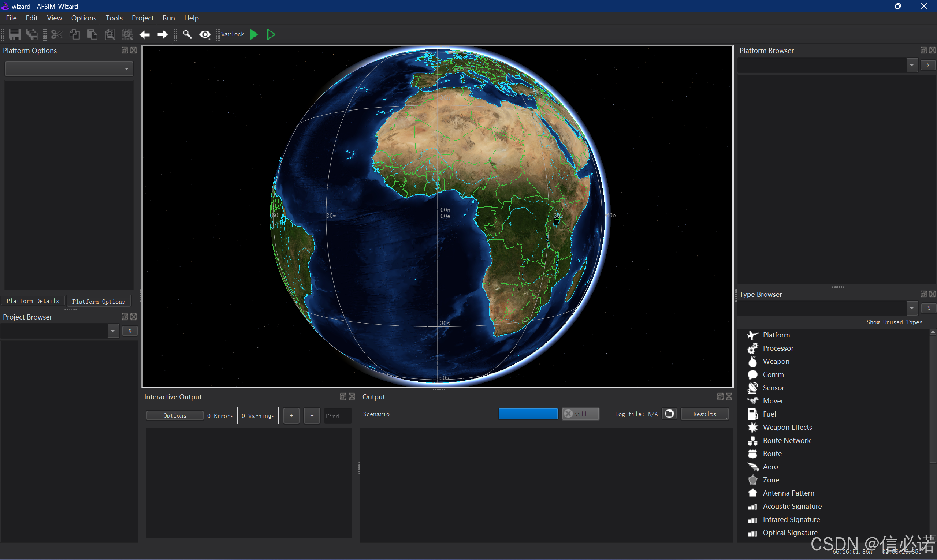This screenshot has width=937, height=560.
Task: Click the Paste toolbar icon
Action: 92,34
